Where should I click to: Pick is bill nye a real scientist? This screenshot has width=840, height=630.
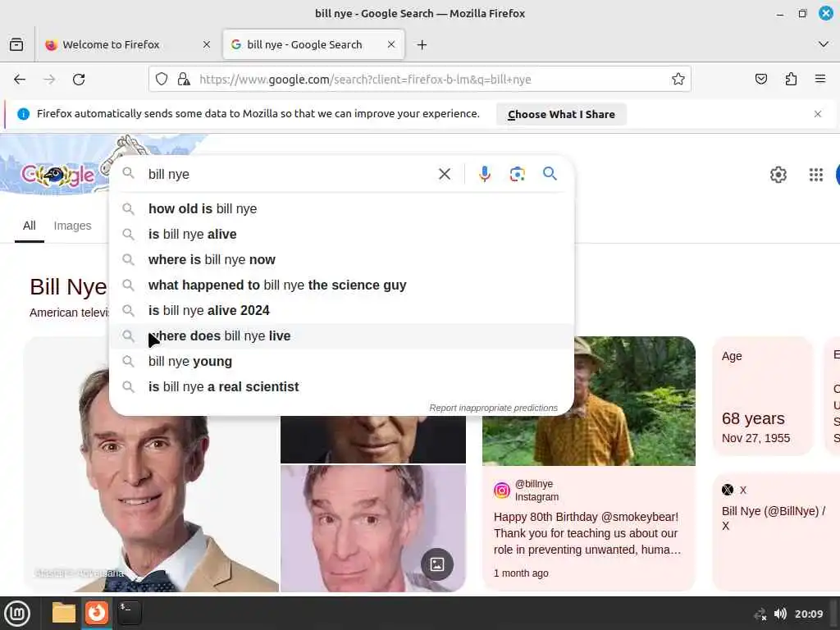click(x=341, y=387)
